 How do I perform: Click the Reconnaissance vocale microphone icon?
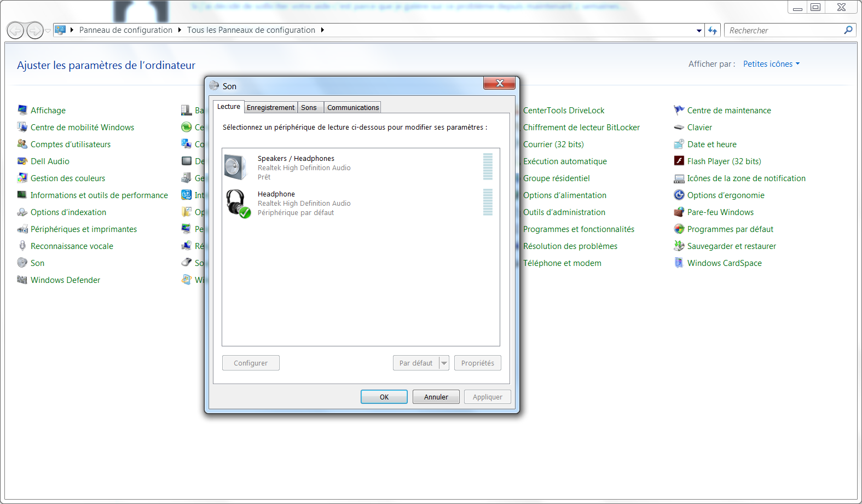22,246
